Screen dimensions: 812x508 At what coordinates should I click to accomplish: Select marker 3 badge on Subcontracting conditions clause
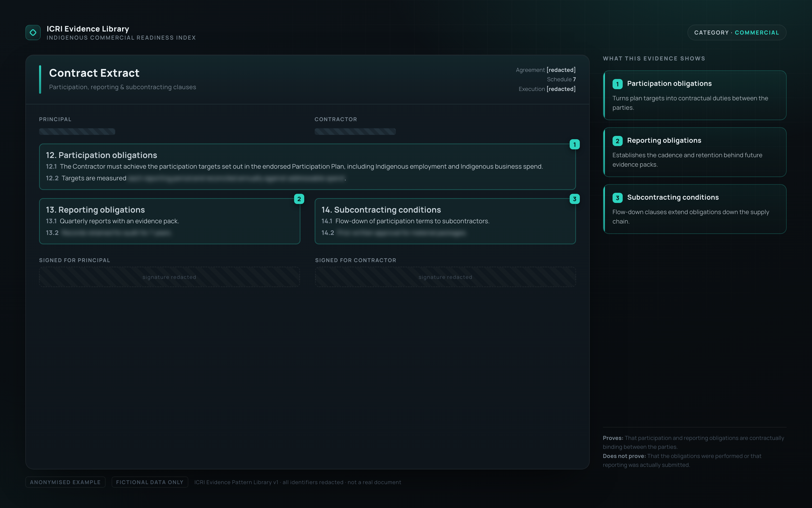click(574, 199)
